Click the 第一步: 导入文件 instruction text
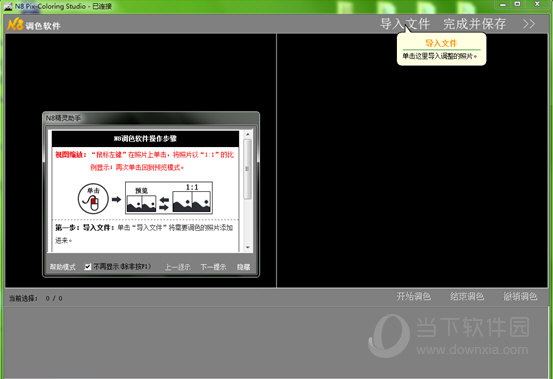The image size is (553, 379). [x=144, y=234]
